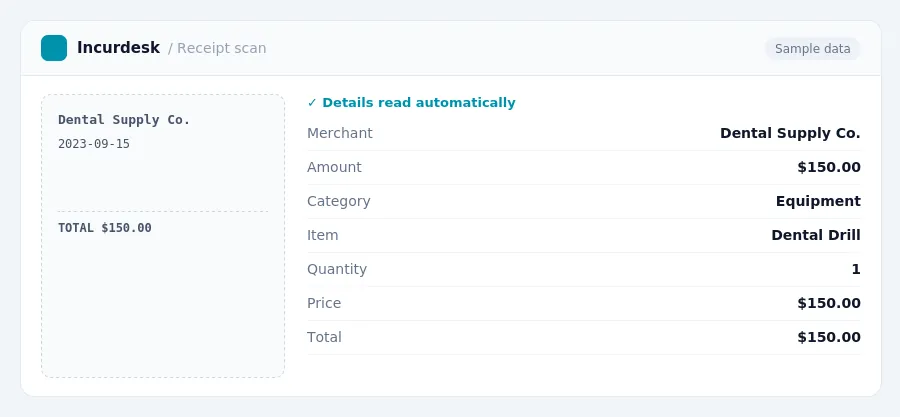Click the Amount field label

pyautogui.click(x=334, y=167)
